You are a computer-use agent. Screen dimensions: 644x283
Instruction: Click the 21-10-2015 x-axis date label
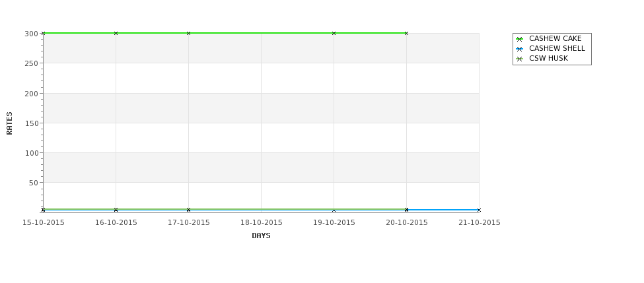tap(480, 222)
